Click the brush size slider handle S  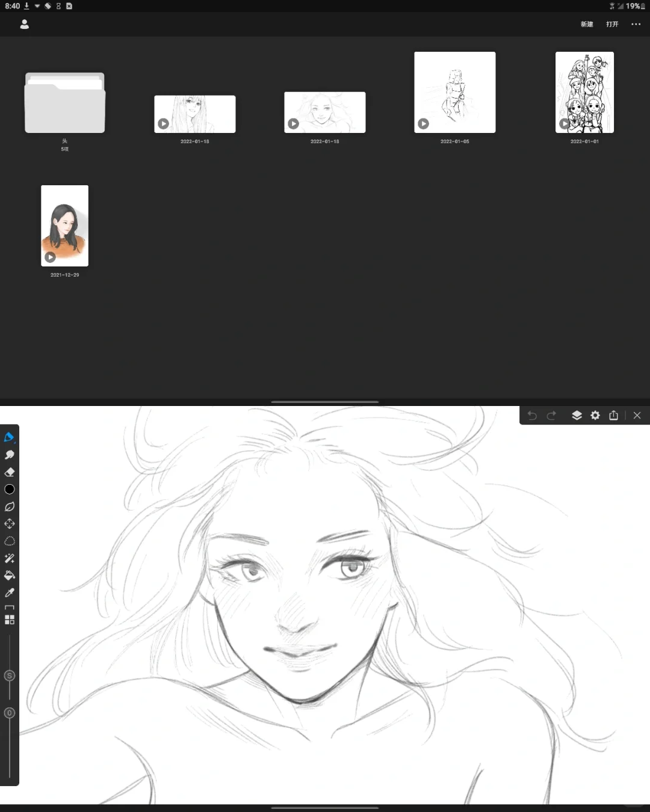click(x=9, y=675)
